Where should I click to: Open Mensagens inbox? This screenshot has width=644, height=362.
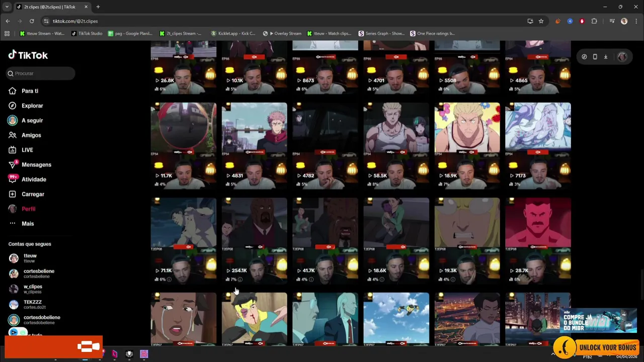[30, 164]
